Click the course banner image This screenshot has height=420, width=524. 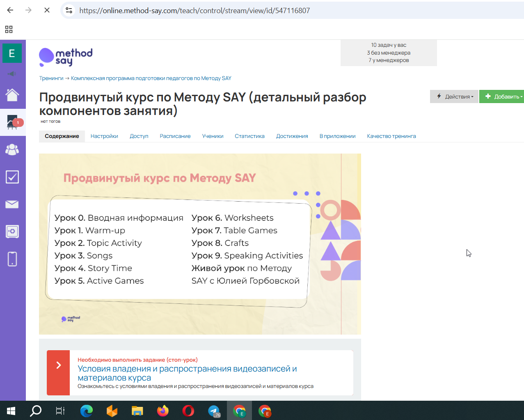200,244
